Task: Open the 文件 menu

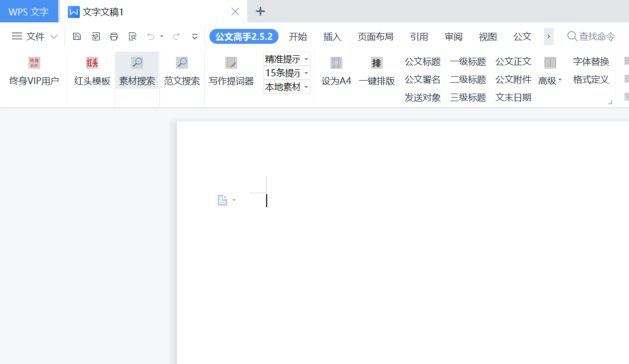Action: (x=35, y=36)
